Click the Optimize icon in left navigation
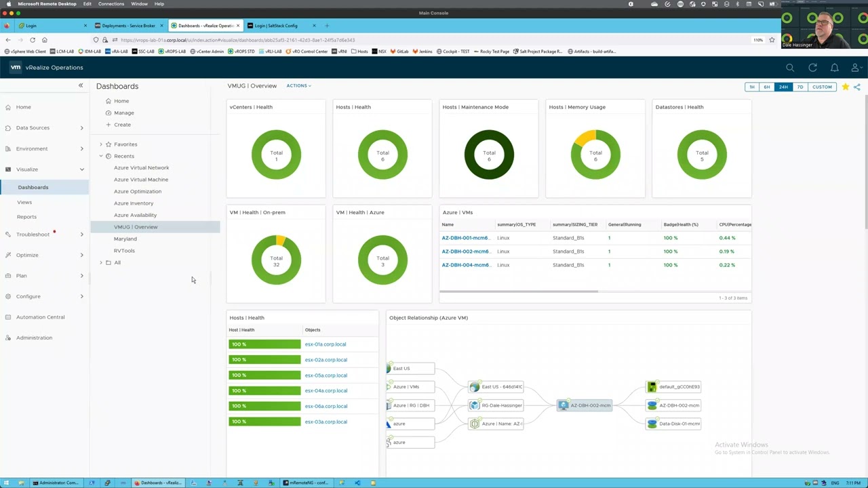 coord(7,255)
